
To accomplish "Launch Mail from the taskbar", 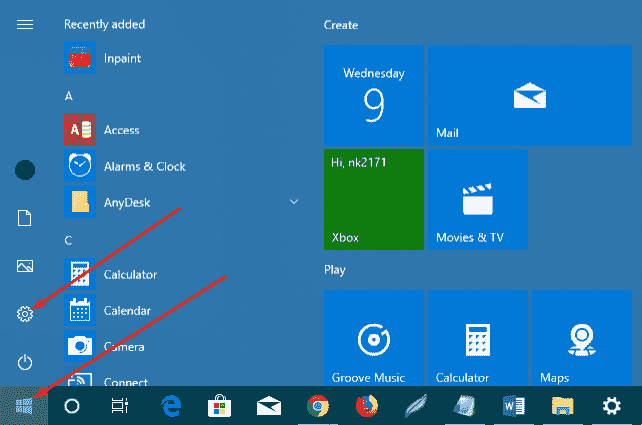I will click(269, 406).
